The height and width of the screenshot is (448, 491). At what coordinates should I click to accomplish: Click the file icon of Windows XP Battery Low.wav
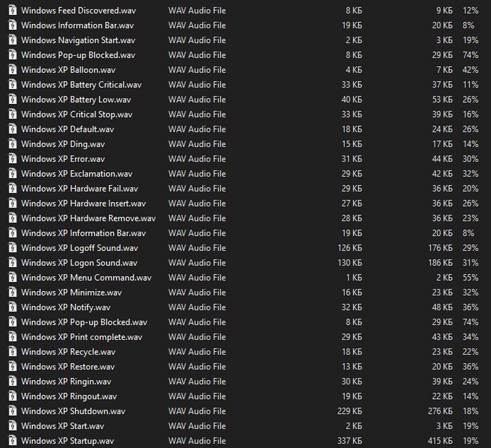tap(12, 99)
